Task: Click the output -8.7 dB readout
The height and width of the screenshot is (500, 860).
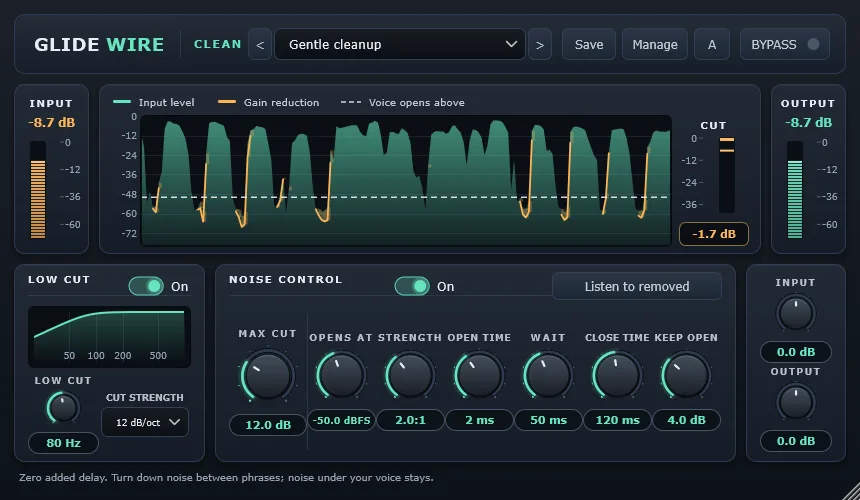Action: pyautogui.click(x=808, y=122)
